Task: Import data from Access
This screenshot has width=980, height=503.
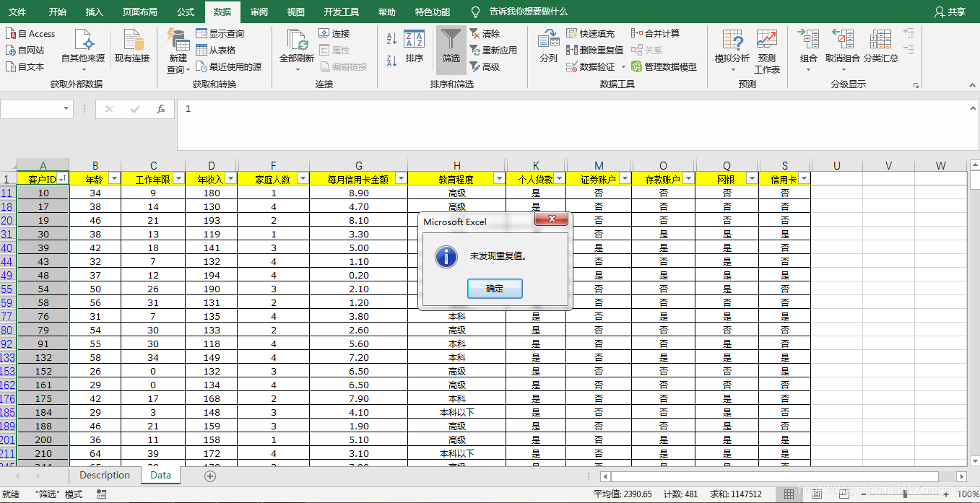Action: tap(31, 34)
